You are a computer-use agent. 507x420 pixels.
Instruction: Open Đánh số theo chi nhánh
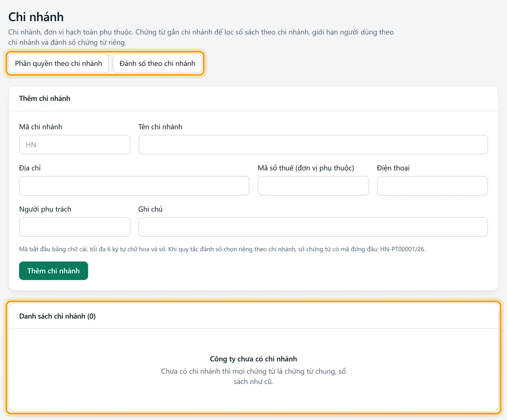157,63
